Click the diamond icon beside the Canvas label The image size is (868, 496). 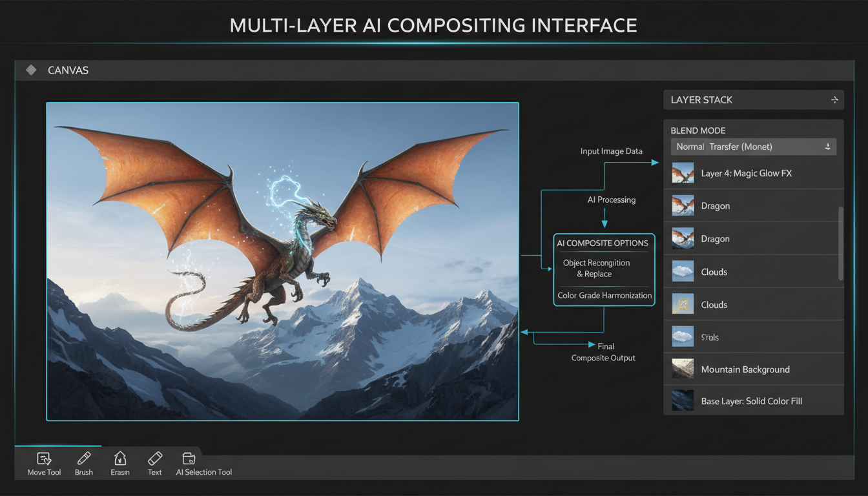pyautogui.click(x=30, y=70)
